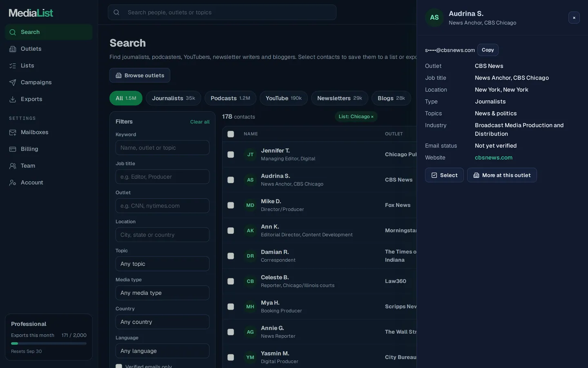Click the JT avatar for Jennifer T.
588x368 pixels.
(x=250, y=155)
